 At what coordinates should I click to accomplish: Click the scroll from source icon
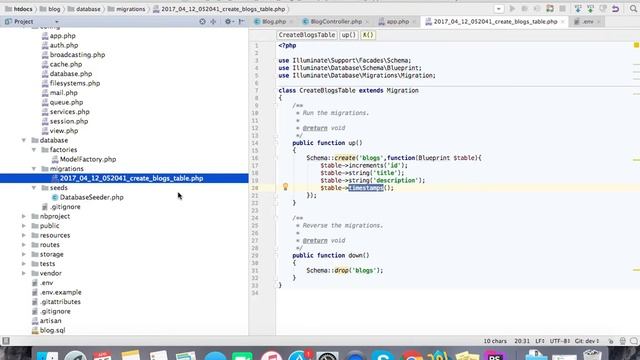202,22
